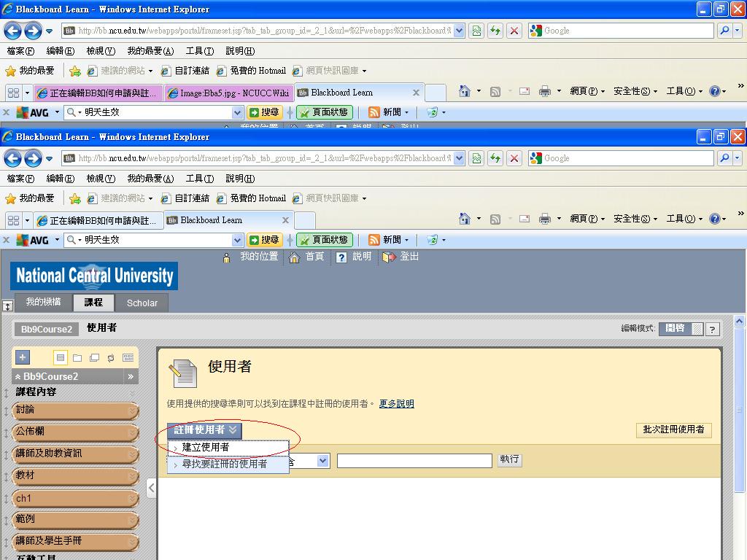Screen dimensions: 747x560
Task: Open course menu in separate window icon
Action: click(x=94, y=357)
